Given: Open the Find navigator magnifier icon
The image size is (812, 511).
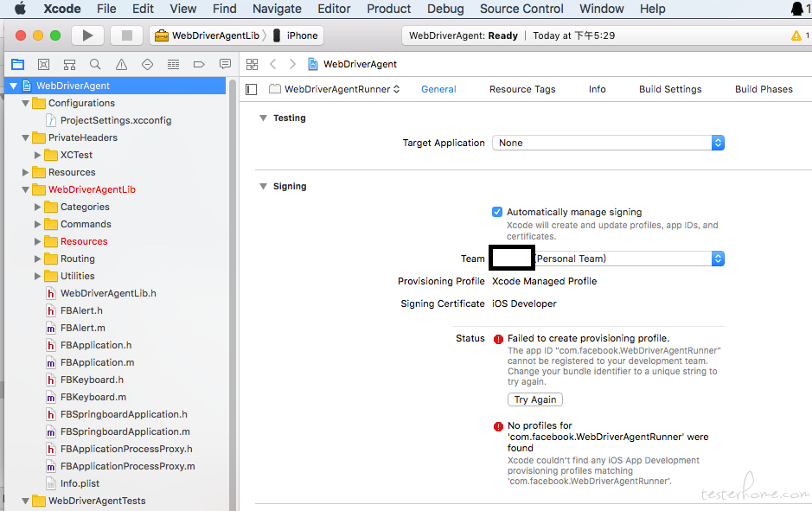Looking at the screenshot, I should pyautogui.click(x=95, y=65).
